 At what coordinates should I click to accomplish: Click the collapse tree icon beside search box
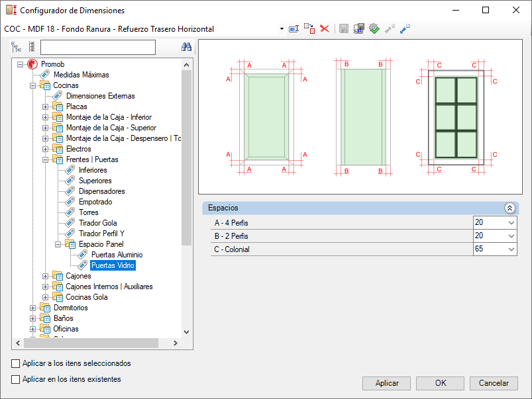coord(32,47)
